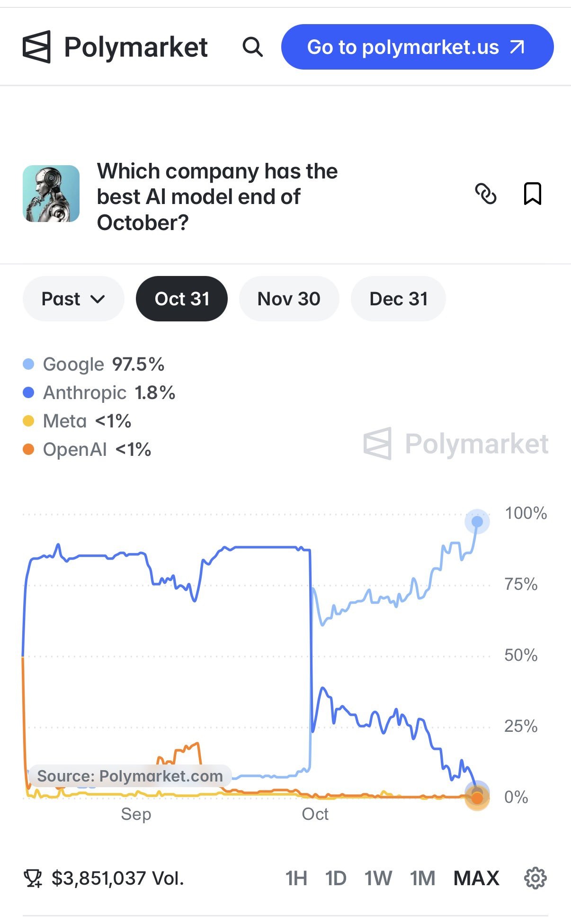The width and height of the screenshot is (571, 924).
Task: Bookmark this market
Action: click(x=532, y=194)
